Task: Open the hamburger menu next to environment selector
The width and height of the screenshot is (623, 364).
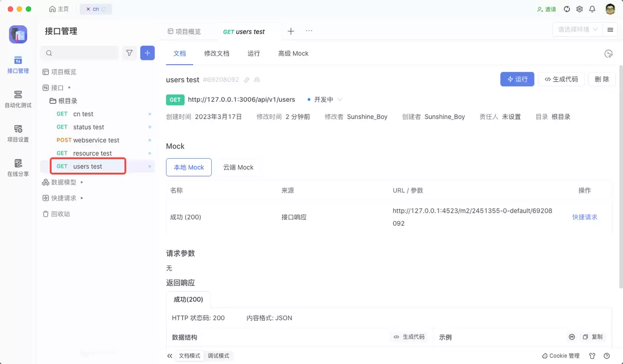Action: tap(610, 30)
